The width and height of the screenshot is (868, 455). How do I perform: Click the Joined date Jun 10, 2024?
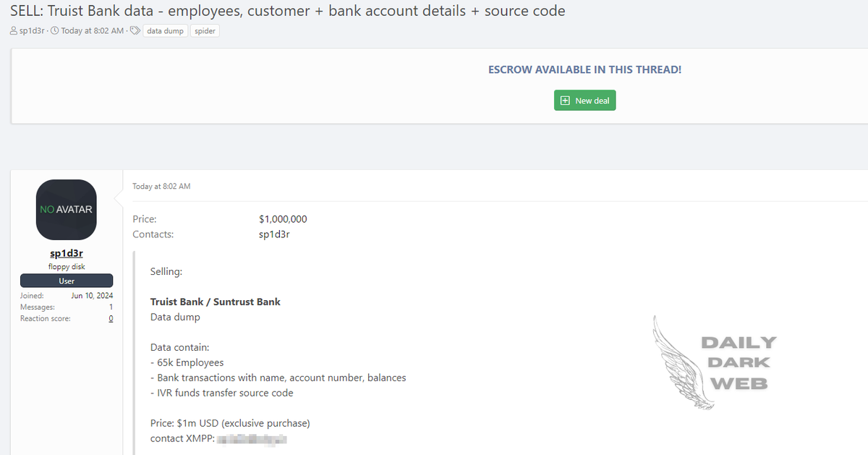click(x=92, y=295)
